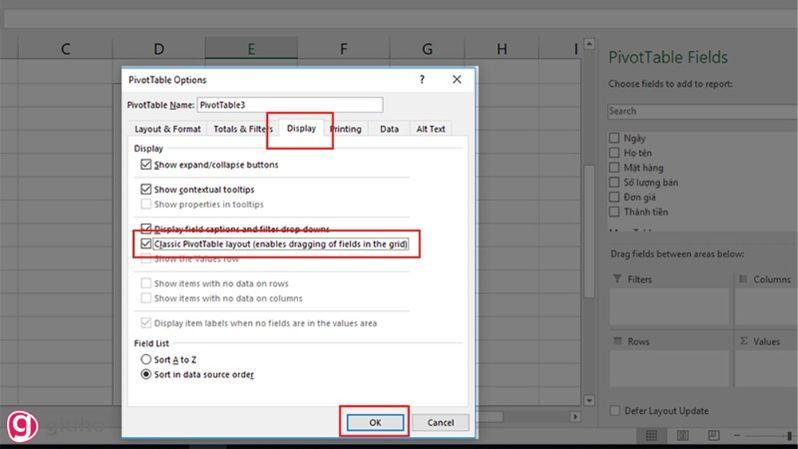Open the Alt Text tab
798x449 pixels.
point(431,129)
